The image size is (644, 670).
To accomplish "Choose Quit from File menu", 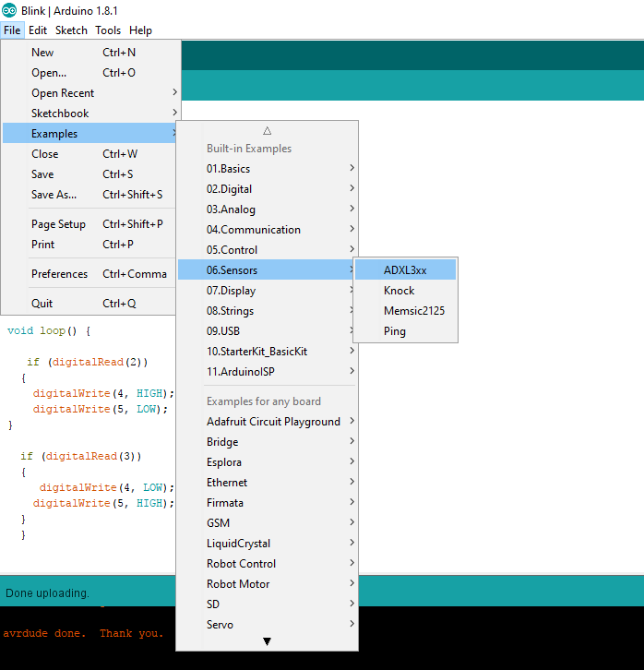I will 89,304.
